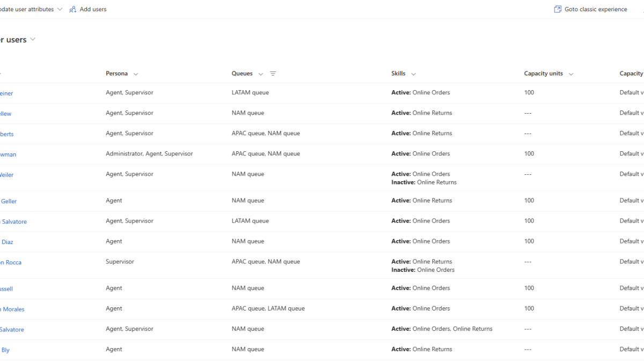Open the Rocca user record link
The width and height of the screenshot is (644, 362).
click(x=11, y=262)
